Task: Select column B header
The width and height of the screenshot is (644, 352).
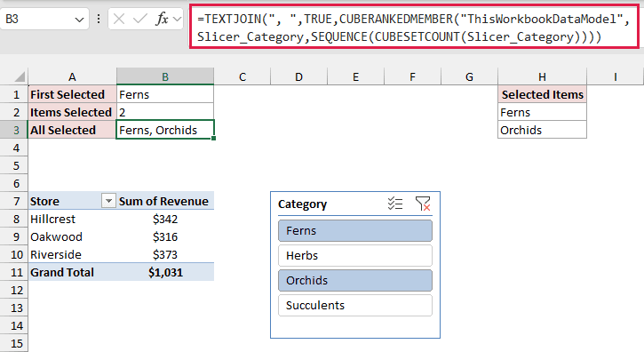Action: point(165,77)
